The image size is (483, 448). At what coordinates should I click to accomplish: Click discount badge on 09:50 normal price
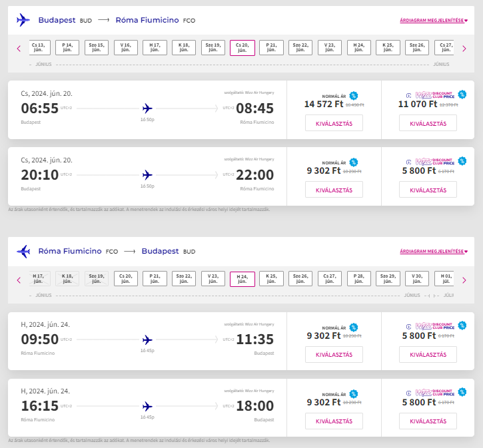click(x=354, y=328)
